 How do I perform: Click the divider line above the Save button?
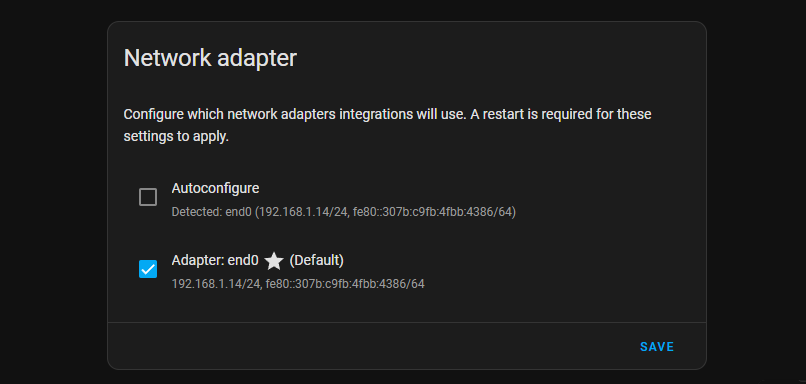[x=407, y=322]
